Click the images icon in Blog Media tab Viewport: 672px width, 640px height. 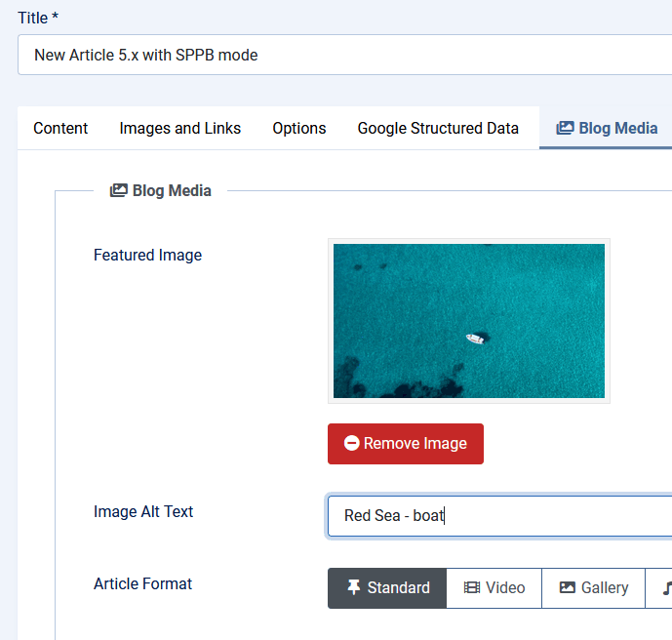click(565, 129)
